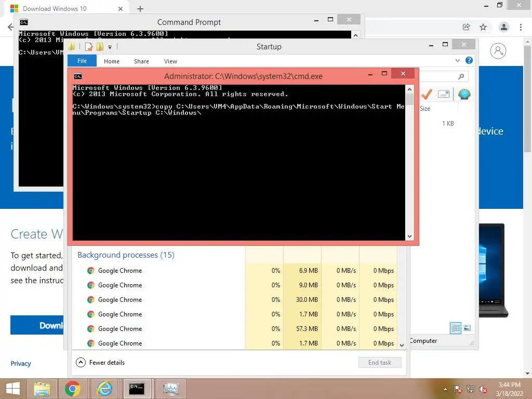Click the network status tray icon

[471, 389]
